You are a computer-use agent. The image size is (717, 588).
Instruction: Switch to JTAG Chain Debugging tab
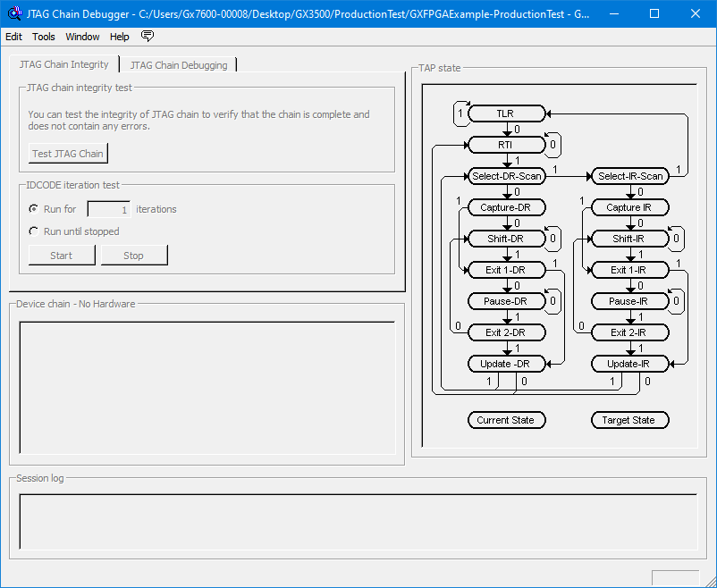179,65
